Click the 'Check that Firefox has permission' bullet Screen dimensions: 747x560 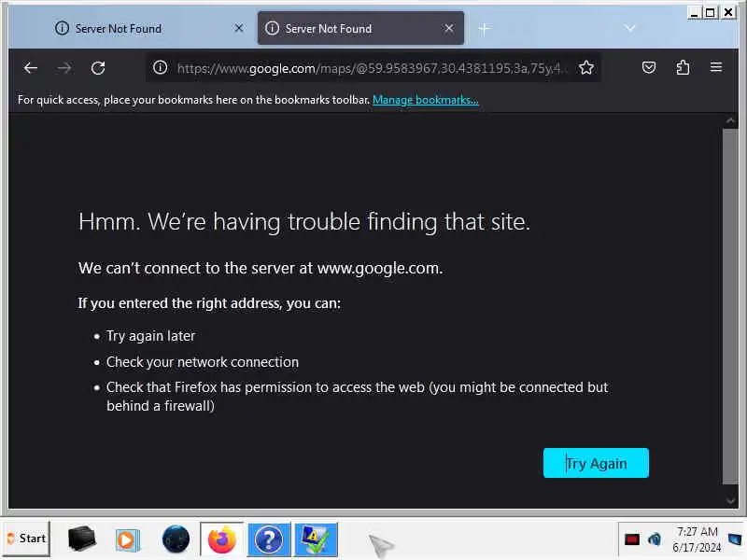click(358, 396)
